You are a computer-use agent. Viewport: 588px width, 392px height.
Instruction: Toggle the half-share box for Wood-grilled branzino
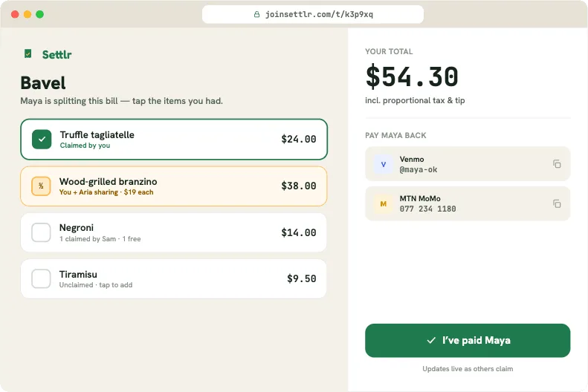[x=41, y=186]
